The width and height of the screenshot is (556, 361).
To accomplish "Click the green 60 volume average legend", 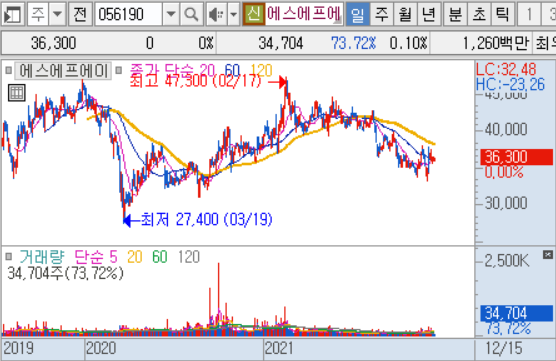I will (160, 257).
